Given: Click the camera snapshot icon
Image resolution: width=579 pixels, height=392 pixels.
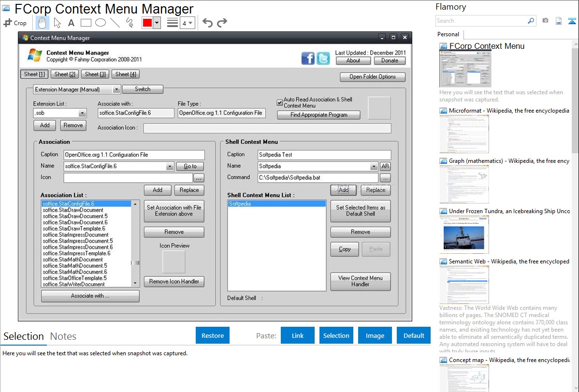Looking at the screenshot, I should coord(545,21).
